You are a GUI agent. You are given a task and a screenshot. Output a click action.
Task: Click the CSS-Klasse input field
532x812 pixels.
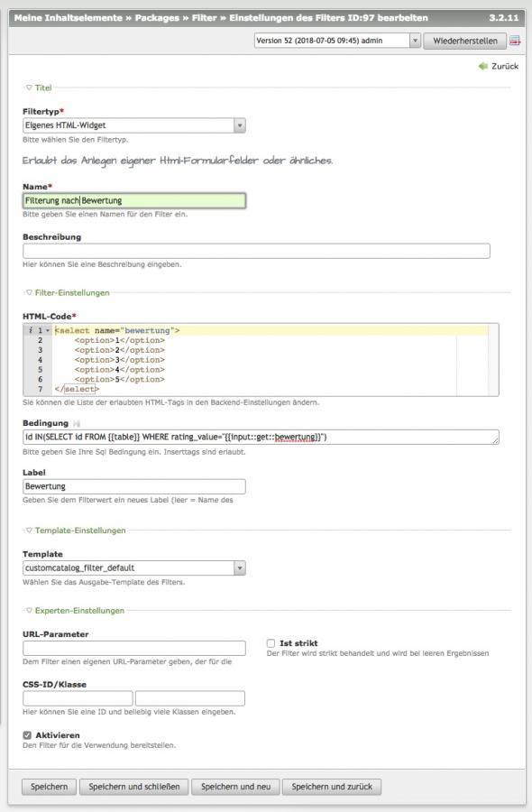[x=190, y=698]
